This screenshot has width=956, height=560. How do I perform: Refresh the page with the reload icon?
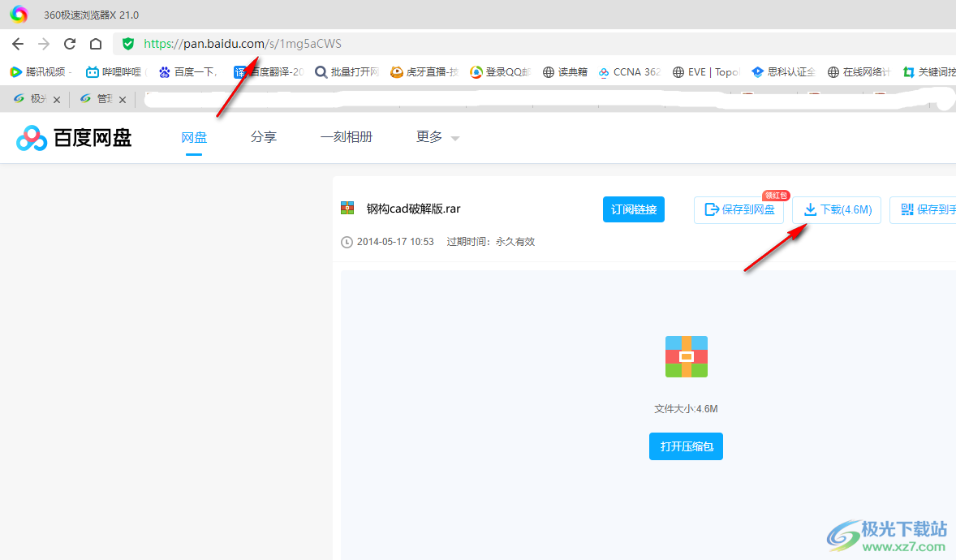(x=70, y=43)
